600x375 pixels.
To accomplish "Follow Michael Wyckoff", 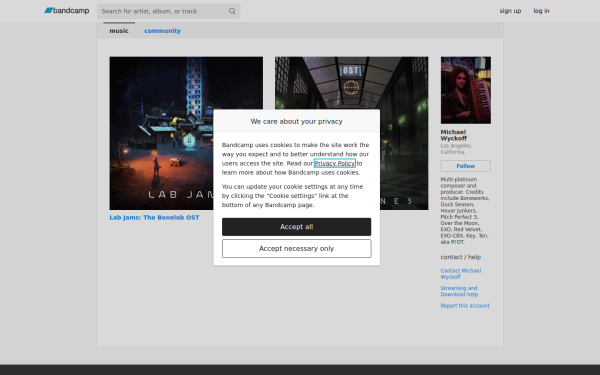I will (465, 166).
